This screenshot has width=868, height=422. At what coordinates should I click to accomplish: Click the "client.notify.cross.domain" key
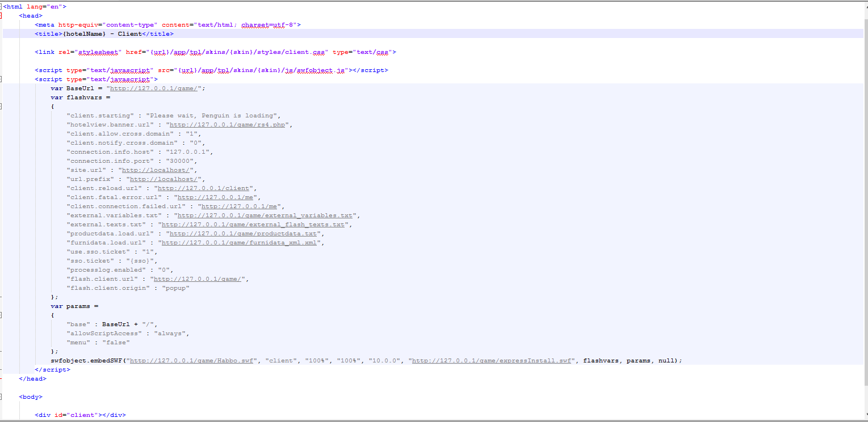[x=122, y=143]
